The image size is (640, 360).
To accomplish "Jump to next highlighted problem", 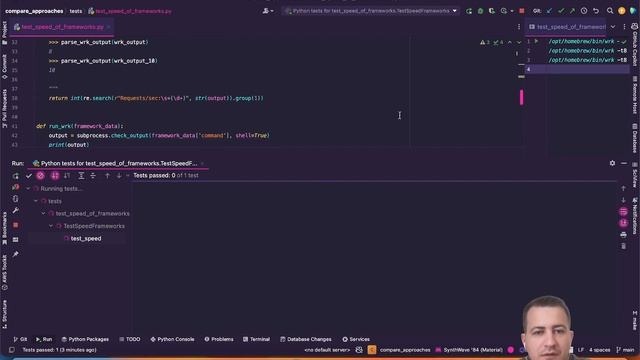I will tap(519, 42).
